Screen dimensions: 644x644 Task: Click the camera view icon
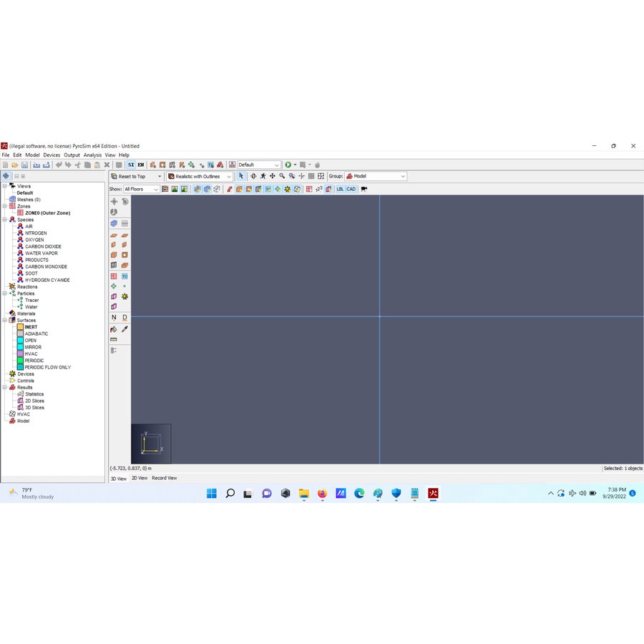click(x=364, y=189)
